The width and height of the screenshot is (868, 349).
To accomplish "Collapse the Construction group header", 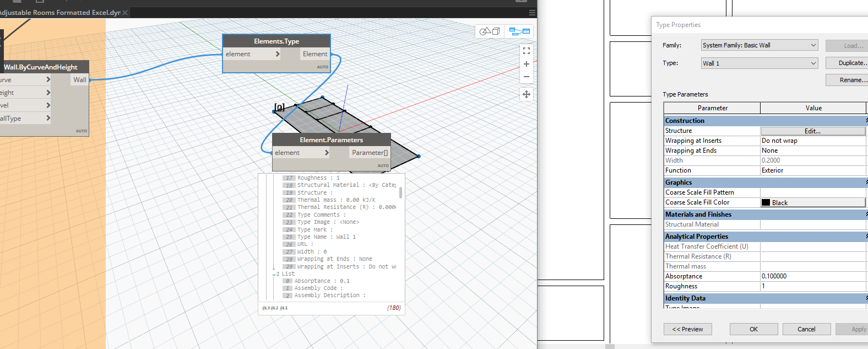I will [x=766, y=121].
